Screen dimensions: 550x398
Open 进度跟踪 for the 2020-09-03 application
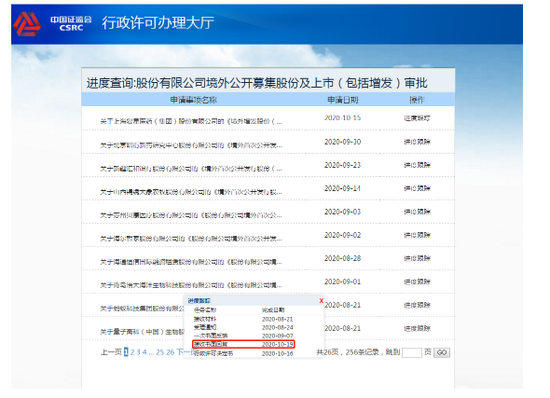pyautogui.click(x=417, y=212)
